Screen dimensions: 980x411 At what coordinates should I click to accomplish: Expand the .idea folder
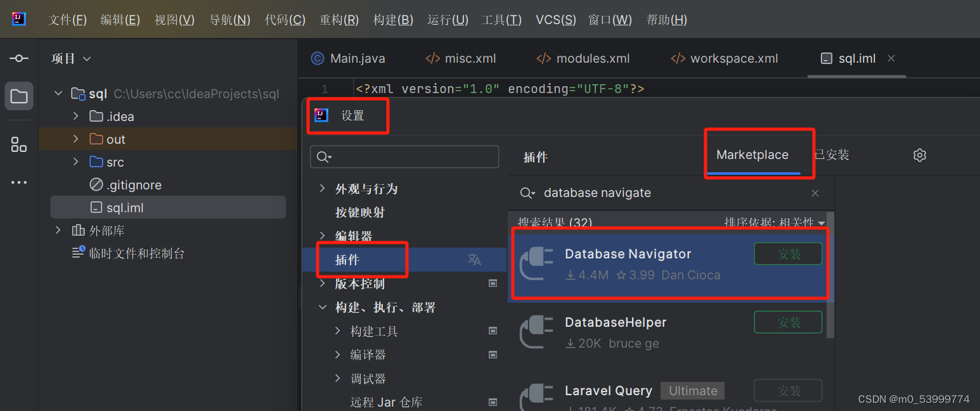76,117
